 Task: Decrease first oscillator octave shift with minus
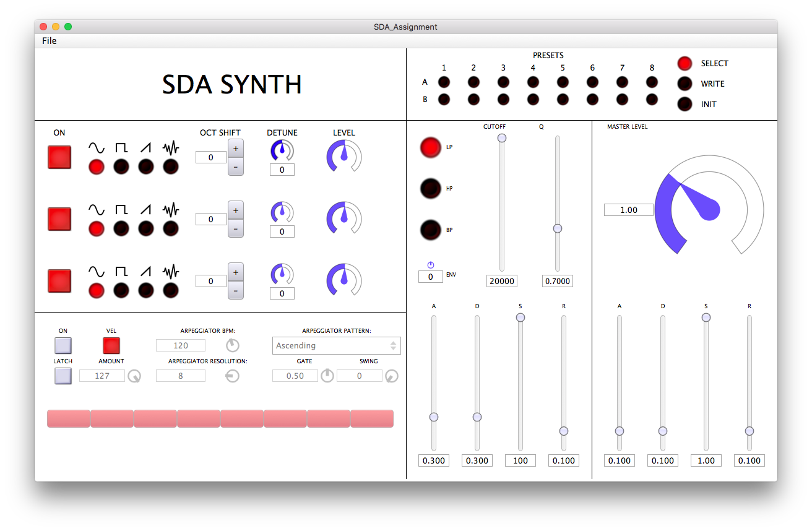pos(236,166)
